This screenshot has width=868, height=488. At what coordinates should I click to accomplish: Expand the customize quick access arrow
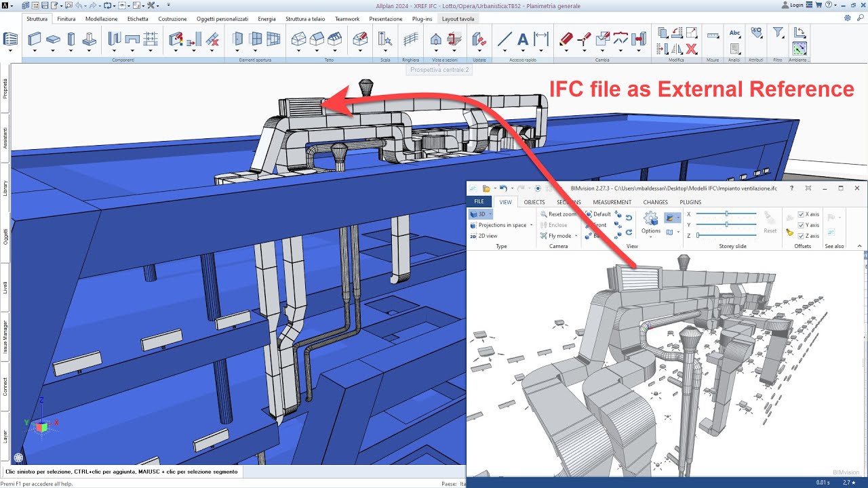click(168, 5)
